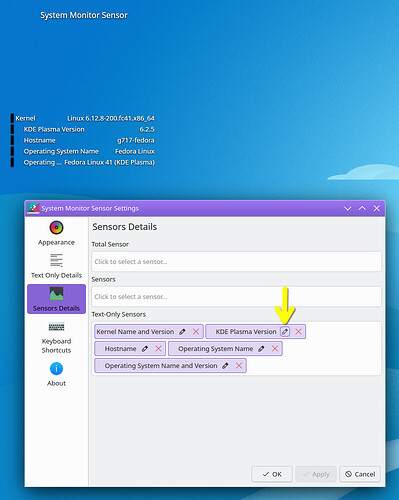The height and width of the screenshot is (500, 399).
Task: Edit Operating System Name and Version label
Action: (225, 366)
